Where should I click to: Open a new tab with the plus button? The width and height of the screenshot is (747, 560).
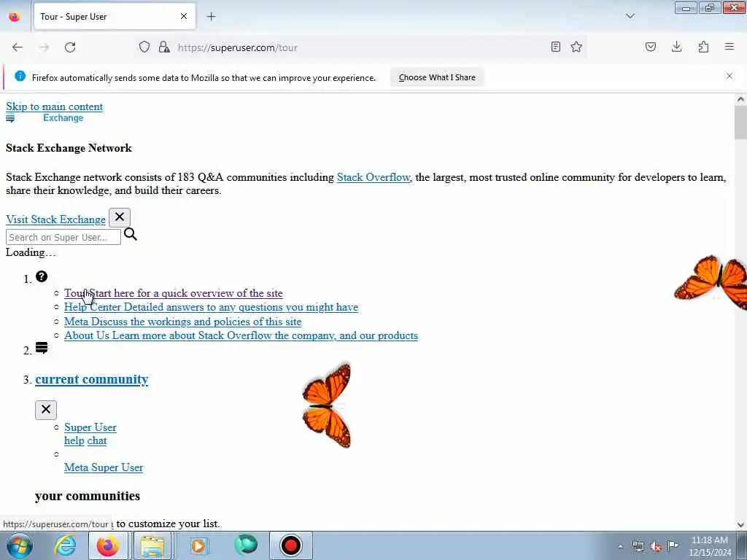[x=211, y=17]
